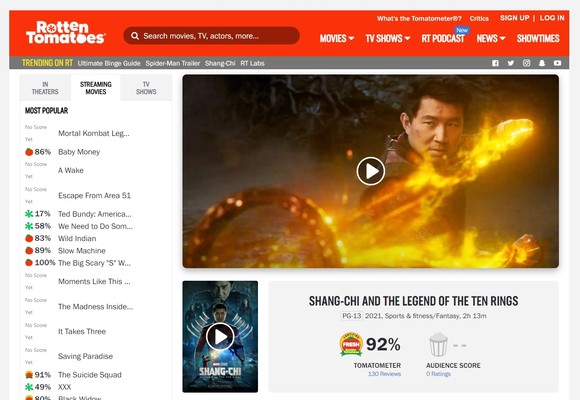Click the Rotten Tomatoes logo

[x=65, y=32]
